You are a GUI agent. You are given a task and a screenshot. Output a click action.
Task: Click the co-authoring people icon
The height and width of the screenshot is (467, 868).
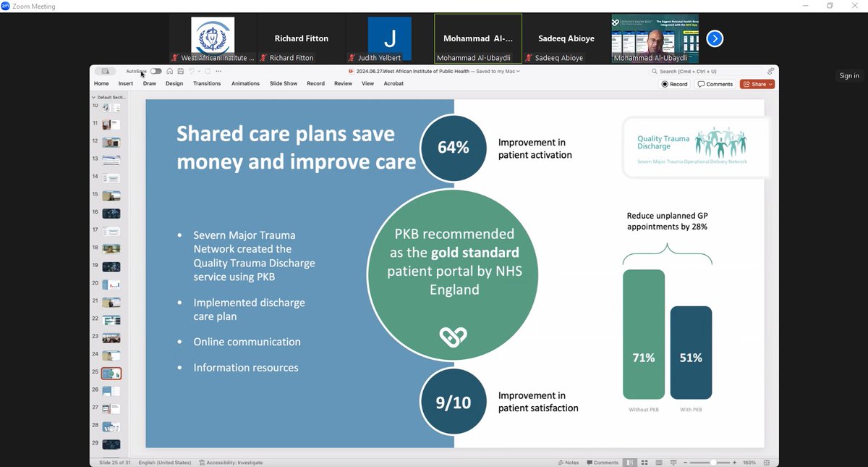point(770,71)
